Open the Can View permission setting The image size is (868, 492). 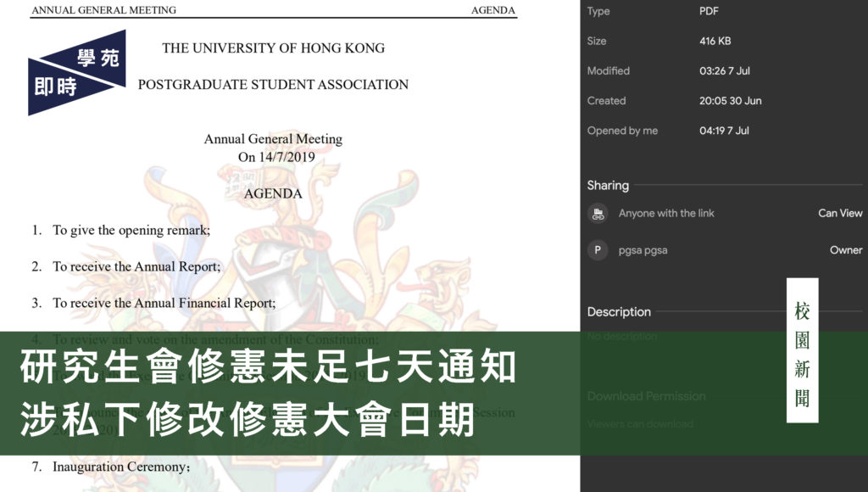(840, 213)
